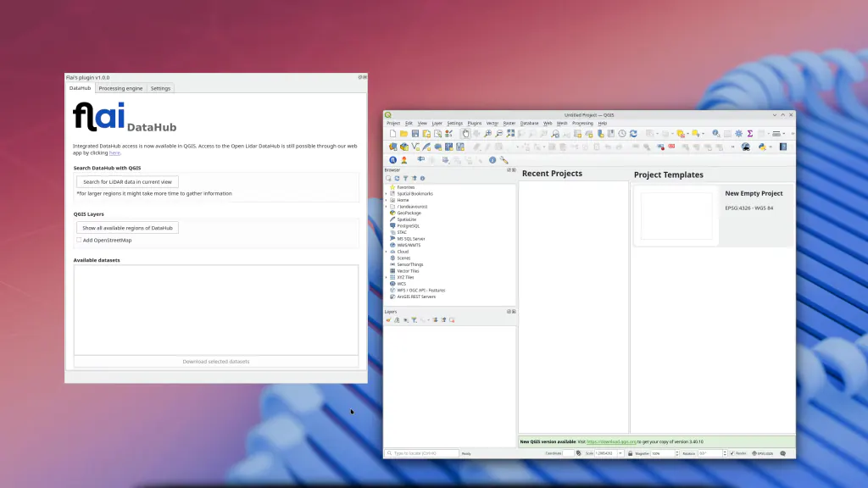Viewport: 868px width, 488px height.
Task: Open the Processing Toolbox gear icon
Action: (x=738, y=134)
